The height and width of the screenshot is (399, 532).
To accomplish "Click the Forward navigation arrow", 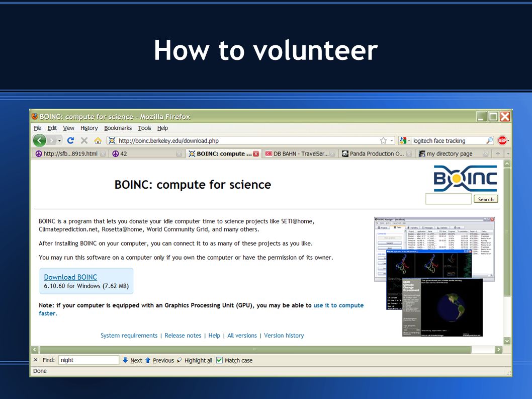I will click(51, 140).
